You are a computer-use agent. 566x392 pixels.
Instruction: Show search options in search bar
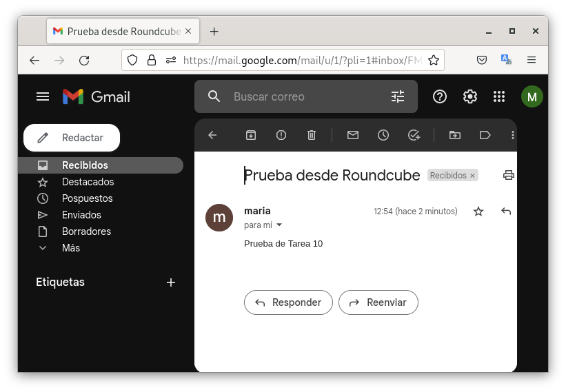point(398,96)
